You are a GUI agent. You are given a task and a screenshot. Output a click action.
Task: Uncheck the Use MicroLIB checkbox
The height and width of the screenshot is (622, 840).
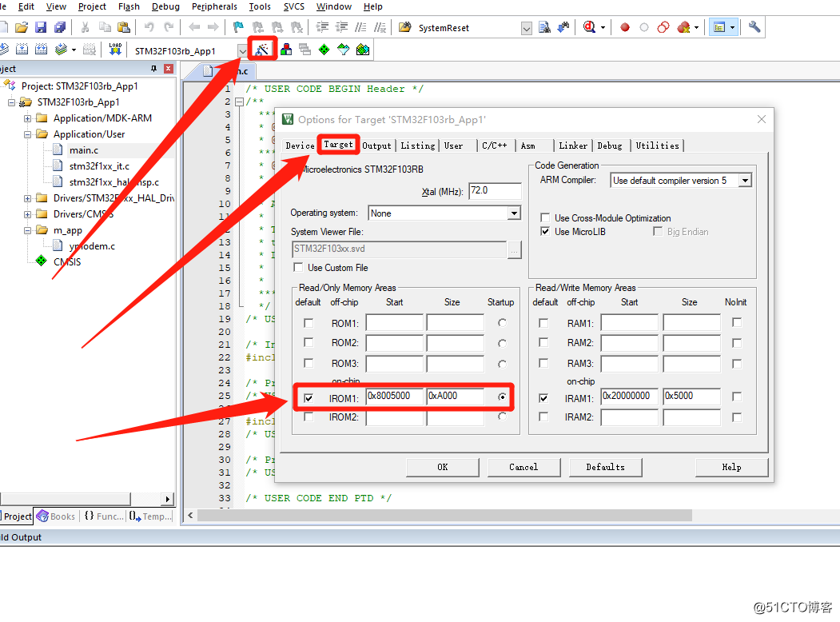[x=545, y=231]
